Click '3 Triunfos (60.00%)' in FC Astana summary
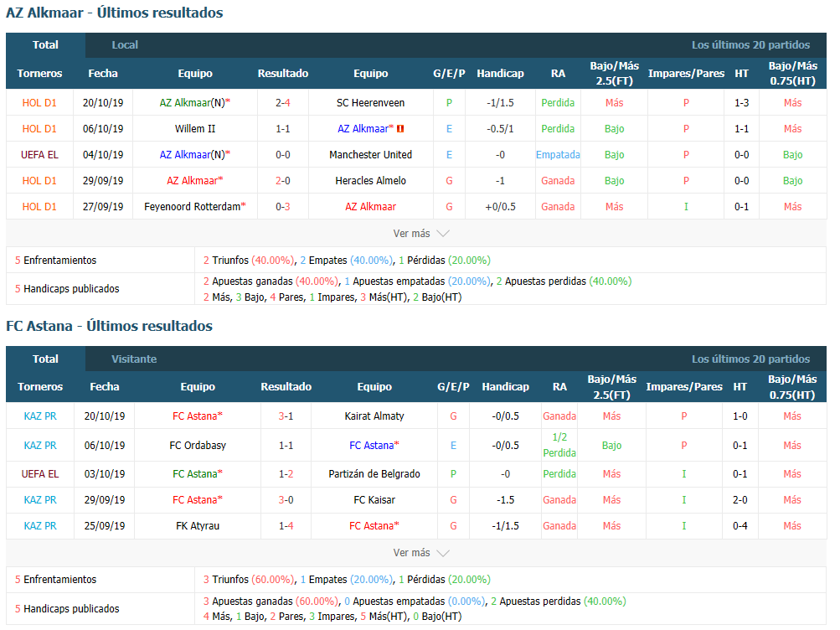Screen dimensions: 840x630 click(x=249, y=580)
